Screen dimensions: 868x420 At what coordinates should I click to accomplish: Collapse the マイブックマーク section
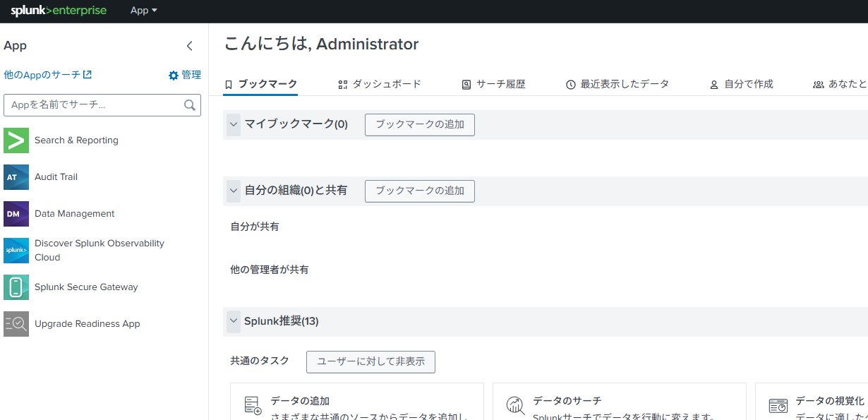(x=234, y=124)
